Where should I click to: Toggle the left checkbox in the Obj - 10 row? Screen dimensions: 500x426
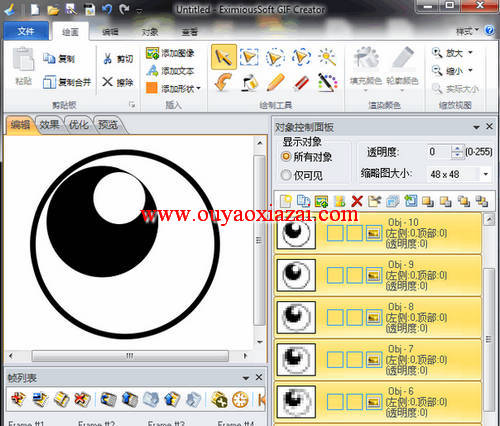click(x=335, y=233)
